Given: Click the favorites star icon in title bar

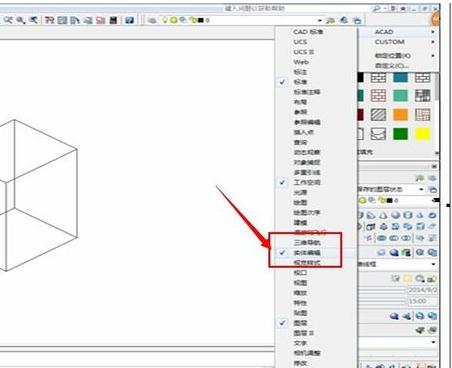Looking at the screenshot, I should click(x=403, y=8).
